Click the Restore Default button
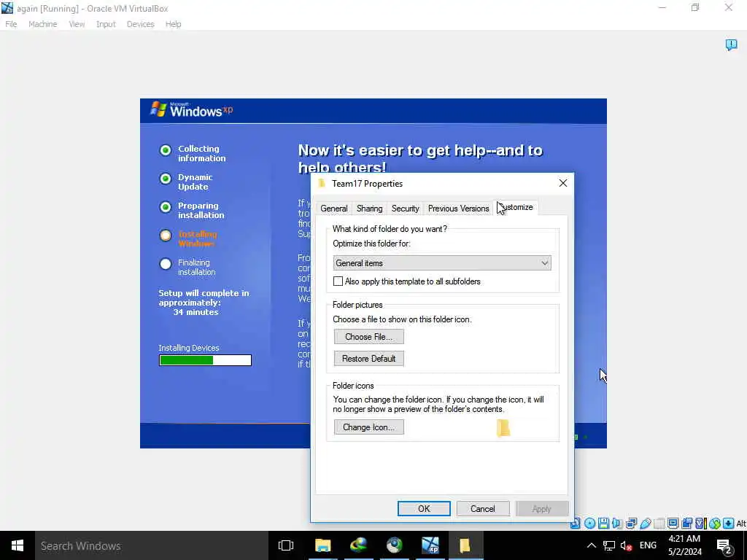Screen dimensions: 747x560 click(x=368, y=359)
